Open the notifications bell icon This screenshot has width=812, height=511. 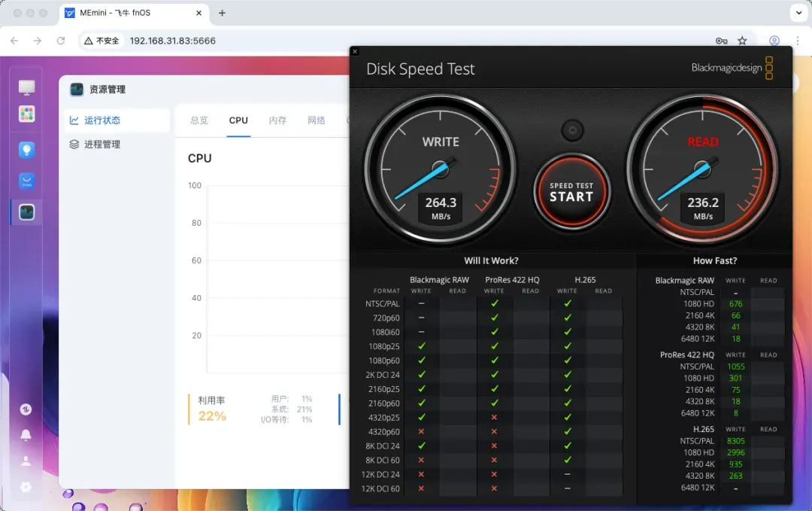[x=26, y=435]
